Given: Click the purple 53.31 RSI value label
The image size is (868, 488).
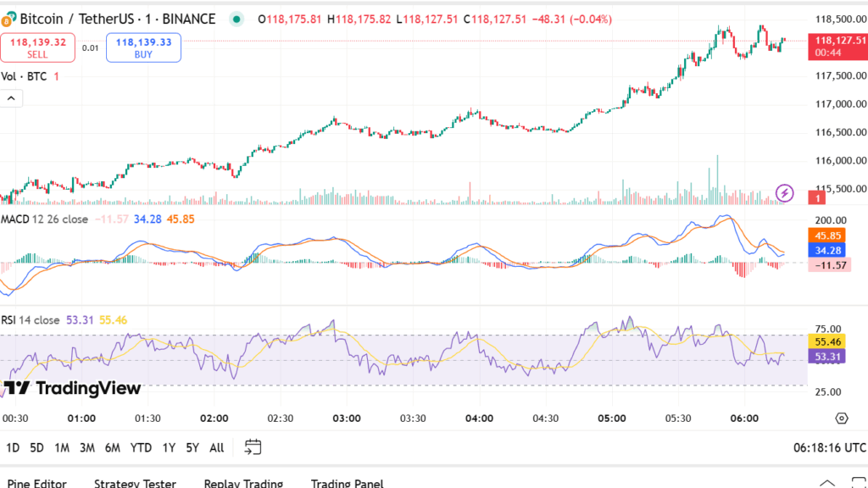Looking at the screenshot, I should coord(827,357).
